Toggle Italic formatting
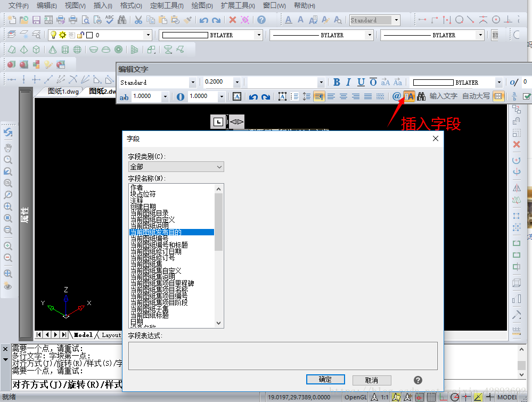 [348, 82]
